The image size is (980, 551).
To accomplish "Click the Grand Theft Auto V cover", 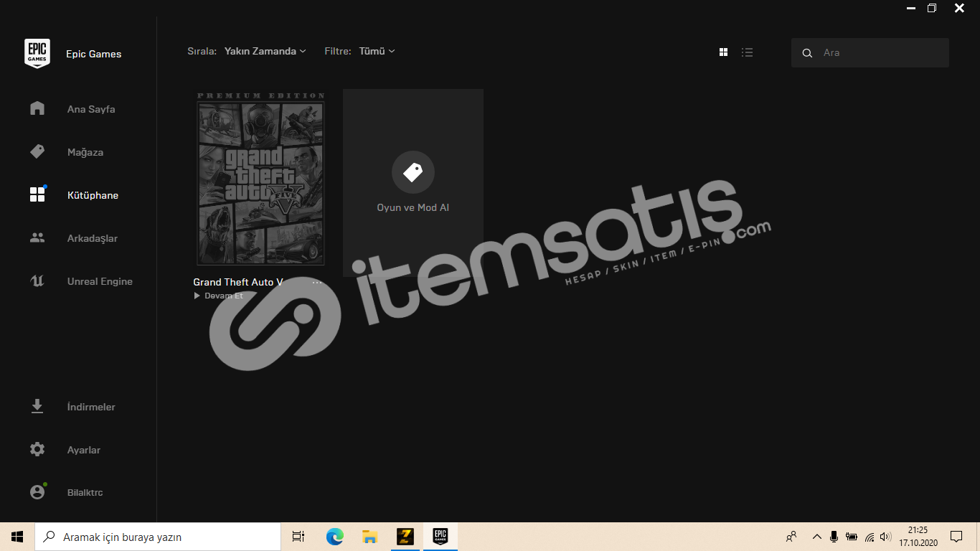I will (x=260, y=177).
